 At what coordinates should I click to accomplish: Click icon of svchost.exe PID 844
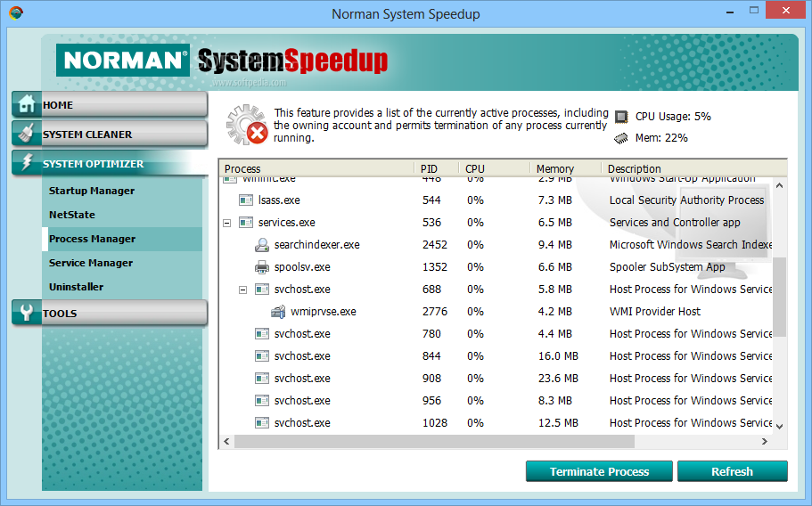coord(262,356)
